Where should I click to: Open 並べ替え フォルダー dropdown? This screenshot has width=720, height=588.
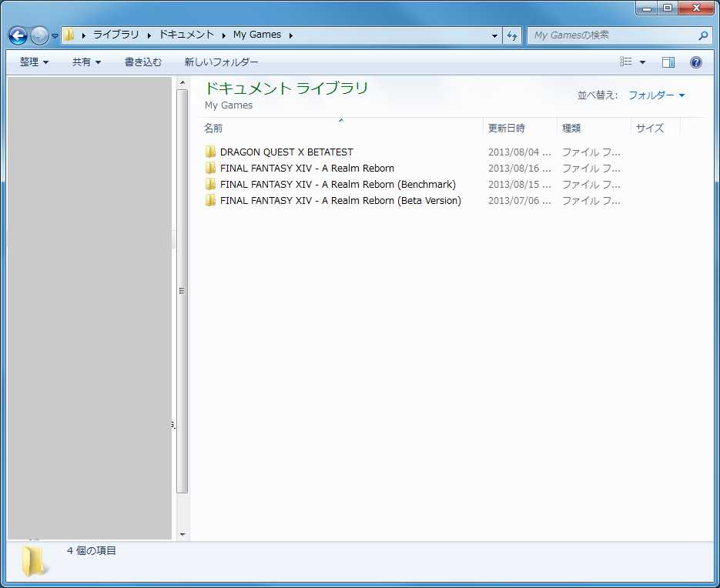(656, 95)
